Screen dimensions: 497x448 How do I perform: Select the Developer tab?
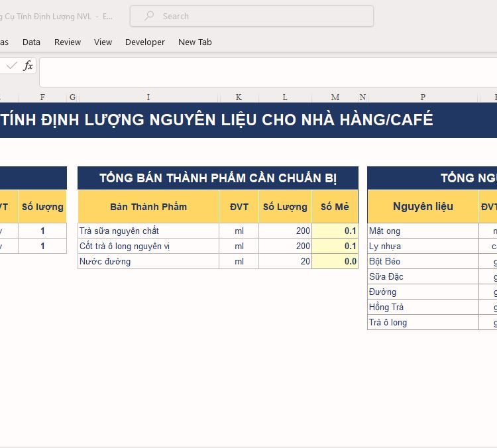(x=145, y=42)
